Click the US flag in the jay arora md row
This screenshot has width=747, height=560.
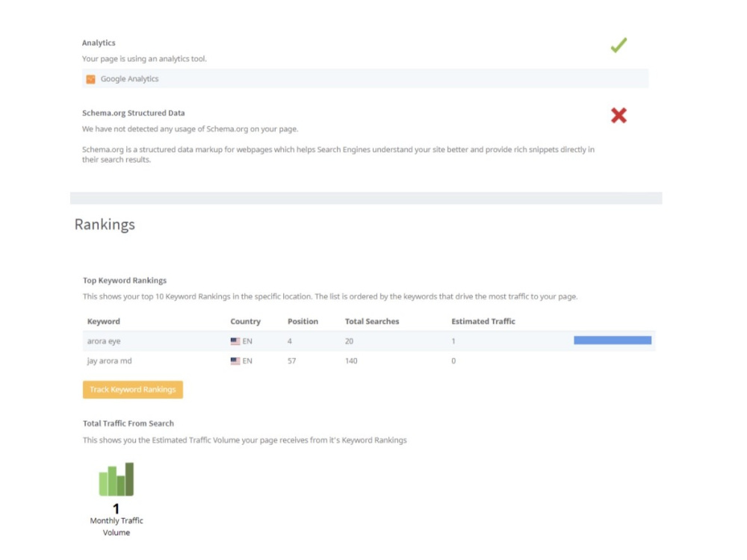[235, 361]
